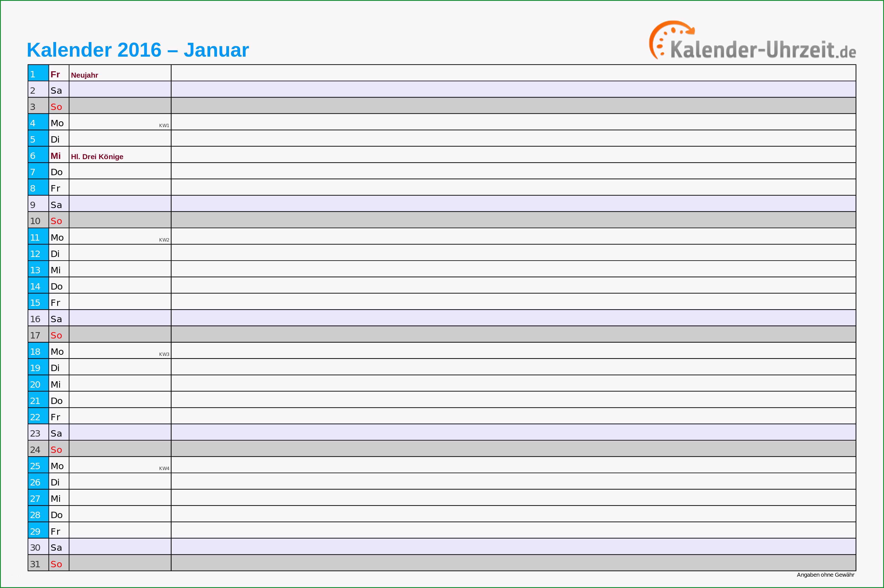Click the 'KW3' week number label

tap(164, 354)
